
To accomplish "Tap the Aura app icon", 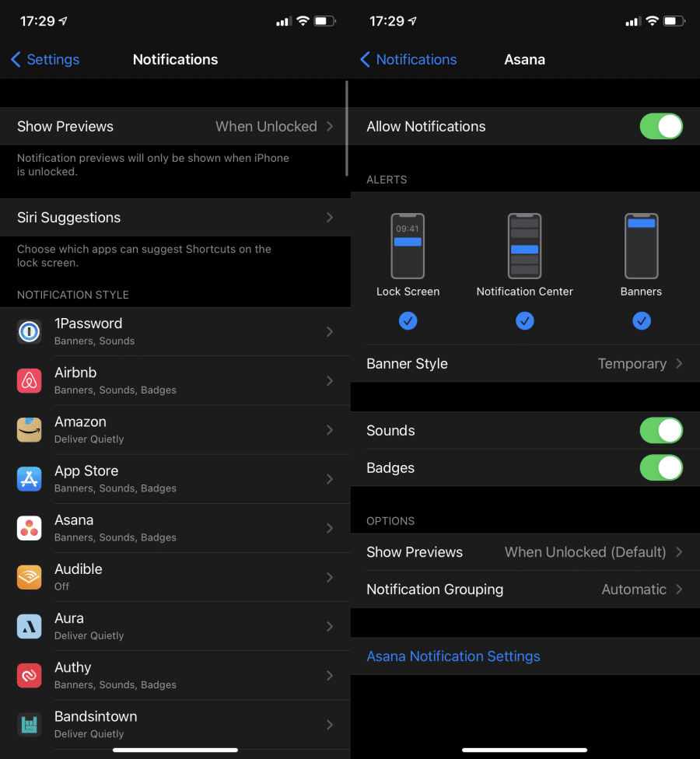I will (x=29, y=626).
